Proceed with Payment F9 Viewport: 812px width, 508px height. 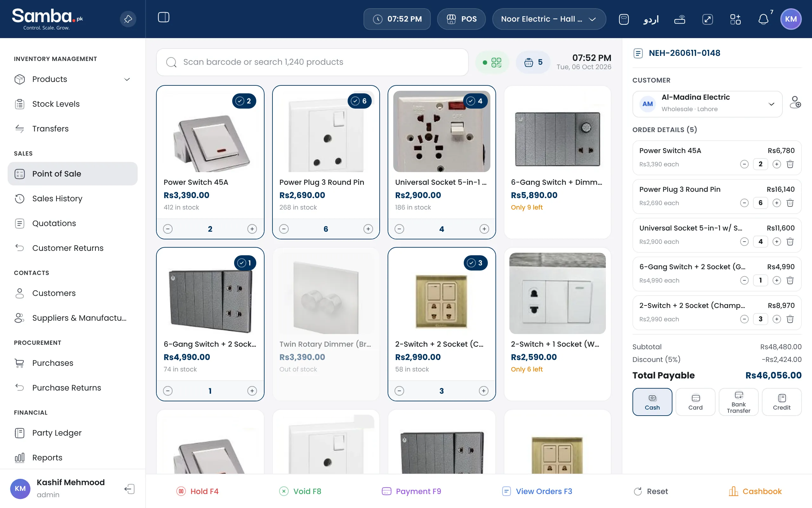point(411,491)
